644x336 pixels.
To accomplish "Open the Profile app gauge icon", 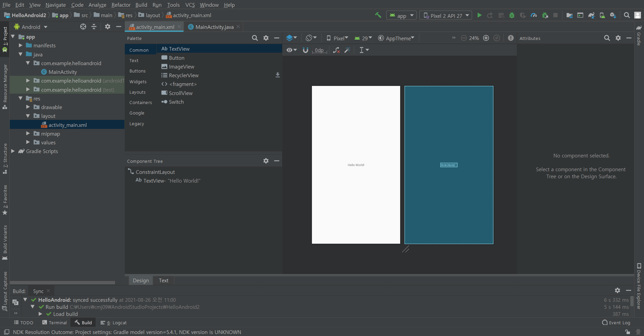I will click(534, 15).
